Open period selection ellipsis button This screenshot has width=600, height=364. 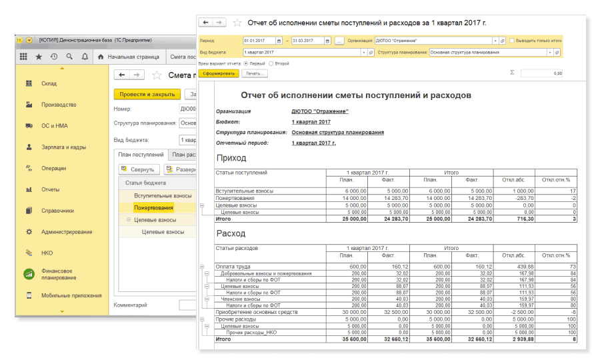point(339,41)
